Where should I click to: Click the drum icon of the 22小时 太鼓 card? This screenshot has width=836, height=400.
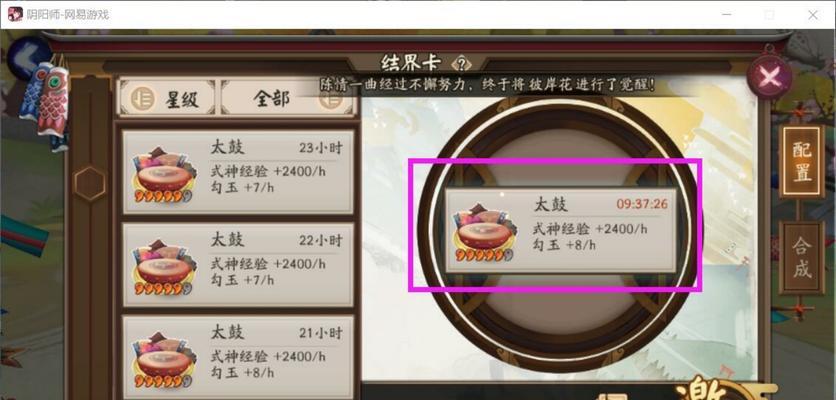tap(163, 267)
